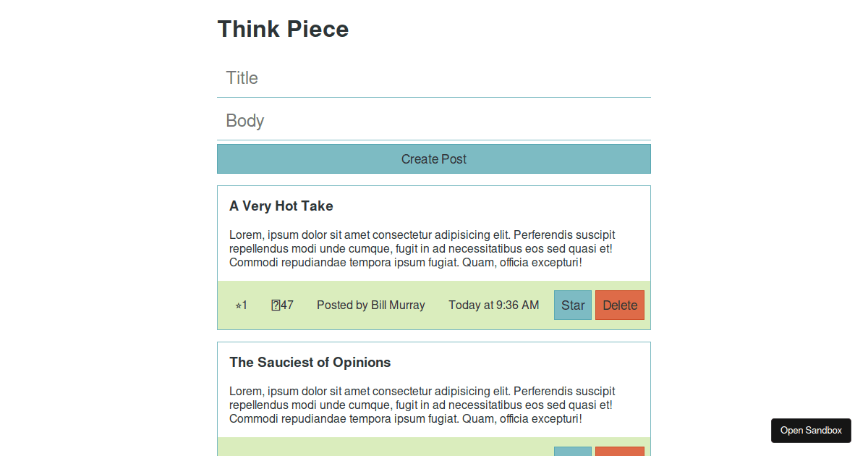Screen dimensions: 868x456
Task: Open the sandbox via Open Sandbox button
Action: coord(811,430)
